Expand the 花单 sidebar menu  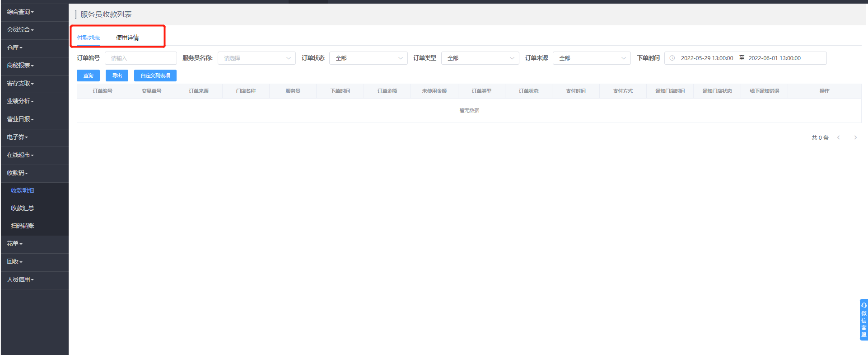pyautogui.click(x=34, y=244)
